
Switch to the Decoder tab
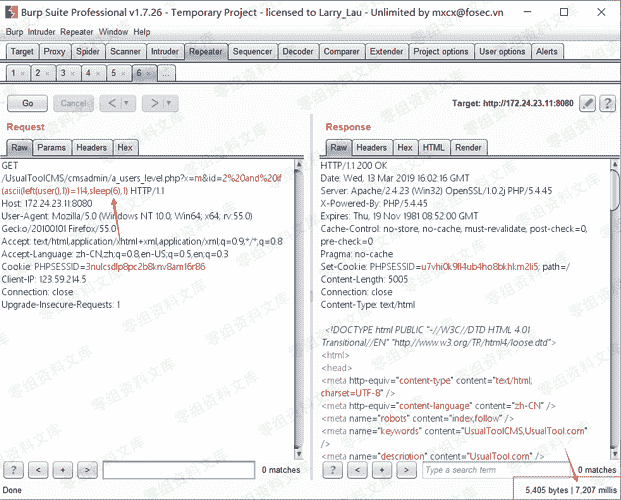(x=297, y=51)
